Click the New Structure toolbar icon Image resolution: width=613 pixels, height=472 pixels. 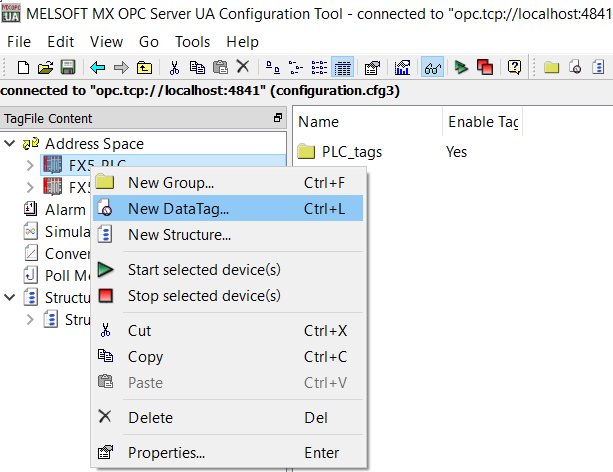tap(598, 68)
